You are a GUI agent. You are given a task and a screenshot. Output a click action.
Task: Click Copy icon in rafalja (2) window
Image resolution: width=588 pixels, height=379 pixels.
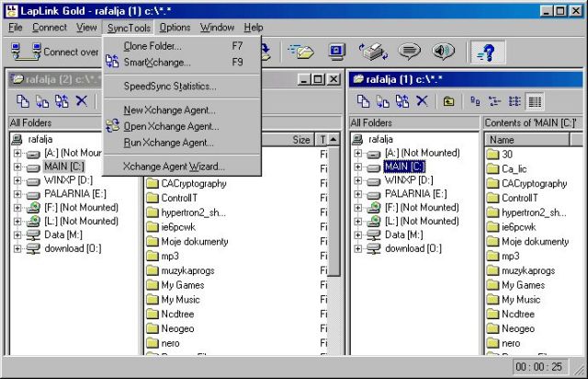click(x=23, y=101)
